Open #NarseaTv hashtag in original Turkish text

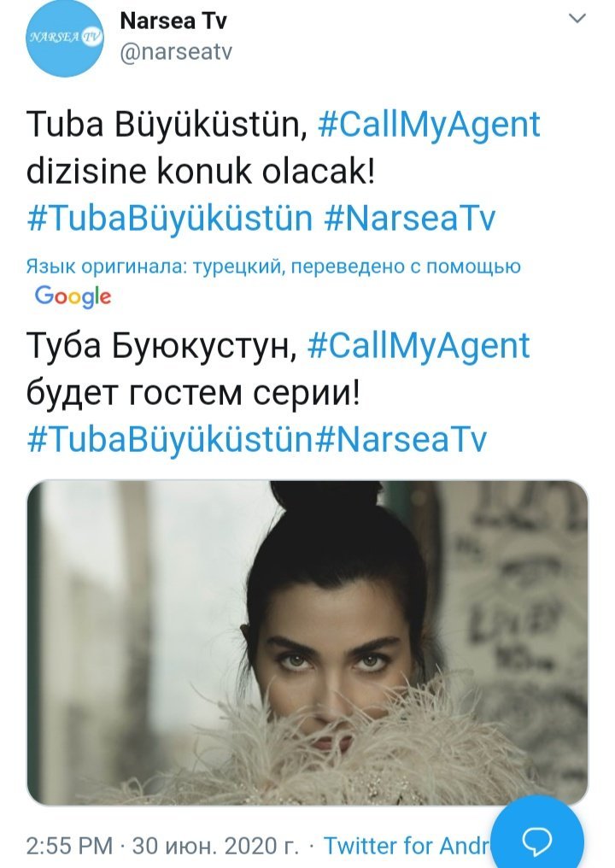click(410, 218)
